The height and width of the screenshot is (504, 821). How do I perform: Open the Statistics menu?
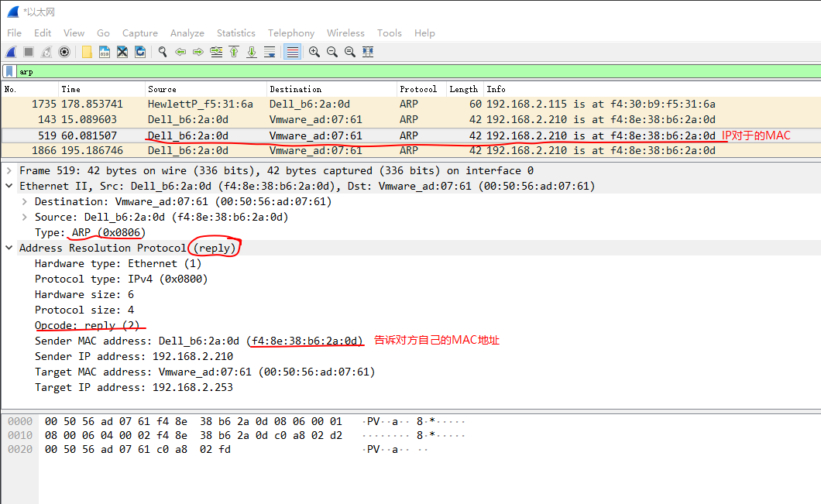(x=236, y=33)
